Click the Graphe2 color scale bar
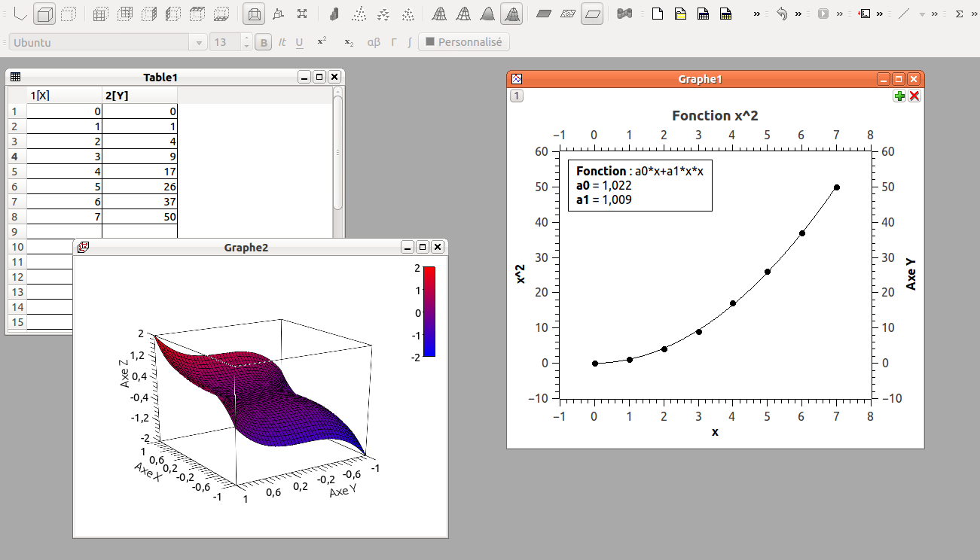This screenshot has width=980, height=560. coord(429,311)
